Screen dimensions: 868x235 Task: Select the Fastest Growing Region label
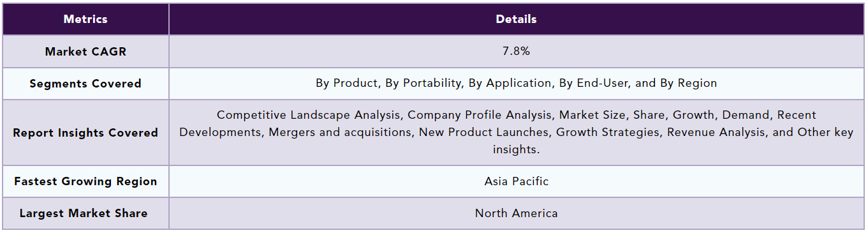[x=85, y=181]
